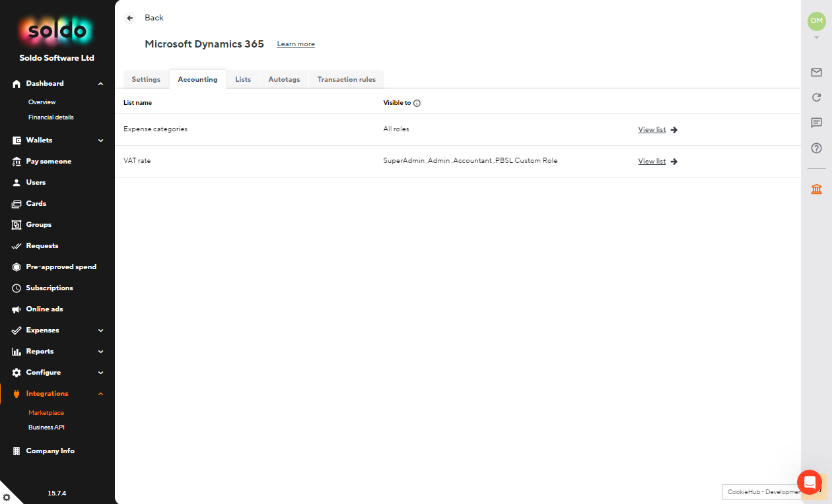The image size is (832, 504).
Task: Click the Subscriptions clock icon
Action: [17, 288]
